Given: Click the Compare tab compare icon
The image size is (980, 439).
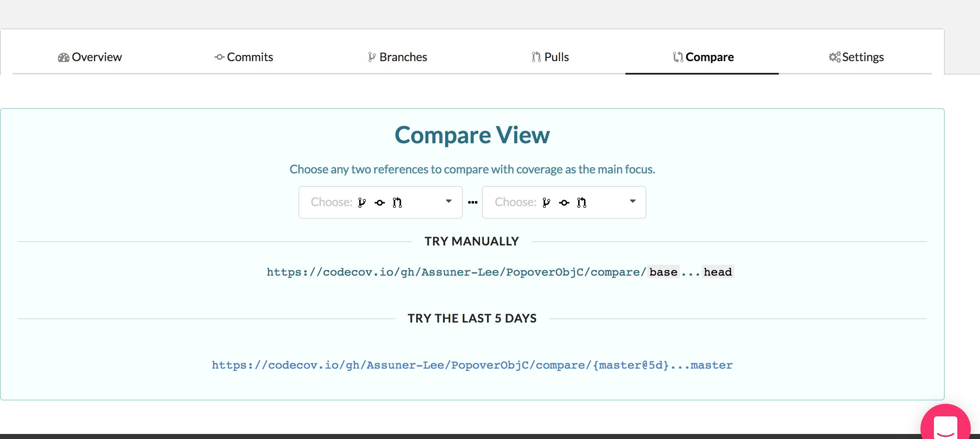Looking at the screenshot, I should pyautogui.click(x=678, y=57).
